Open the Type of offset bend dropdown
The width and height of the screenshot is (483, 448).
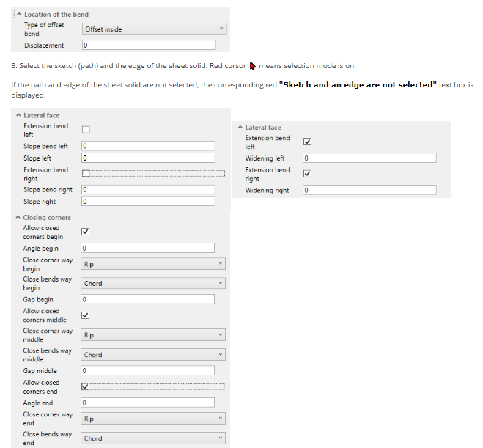click(154, 29)
